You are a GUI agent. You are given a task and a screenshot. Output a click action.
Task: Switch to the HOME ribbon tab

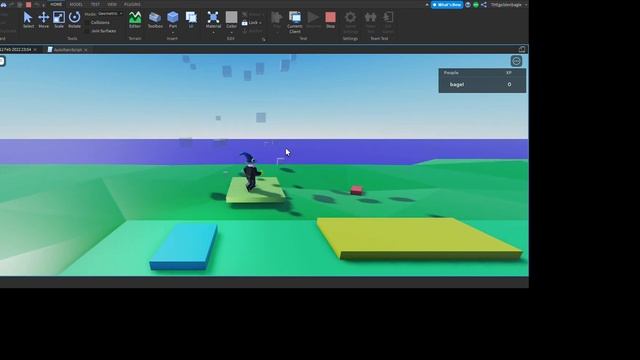[x=56, y=4]
